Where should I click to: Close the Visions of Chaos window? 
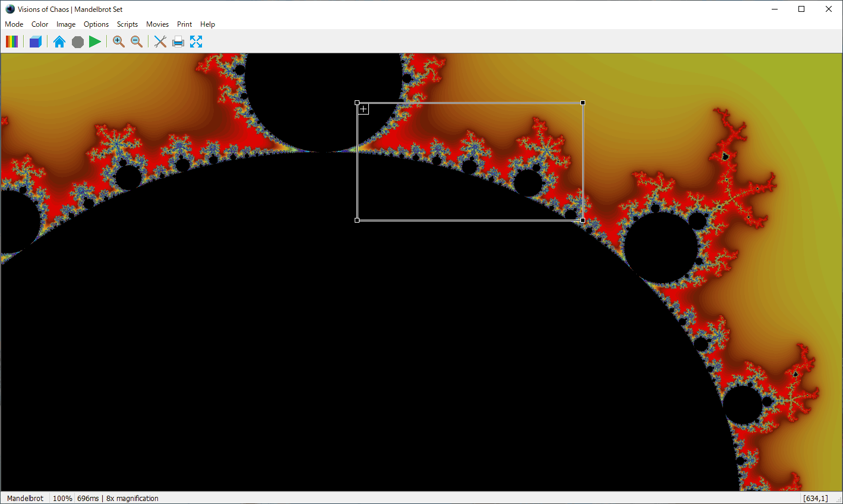pyautogui.click(x=829, y=9)
